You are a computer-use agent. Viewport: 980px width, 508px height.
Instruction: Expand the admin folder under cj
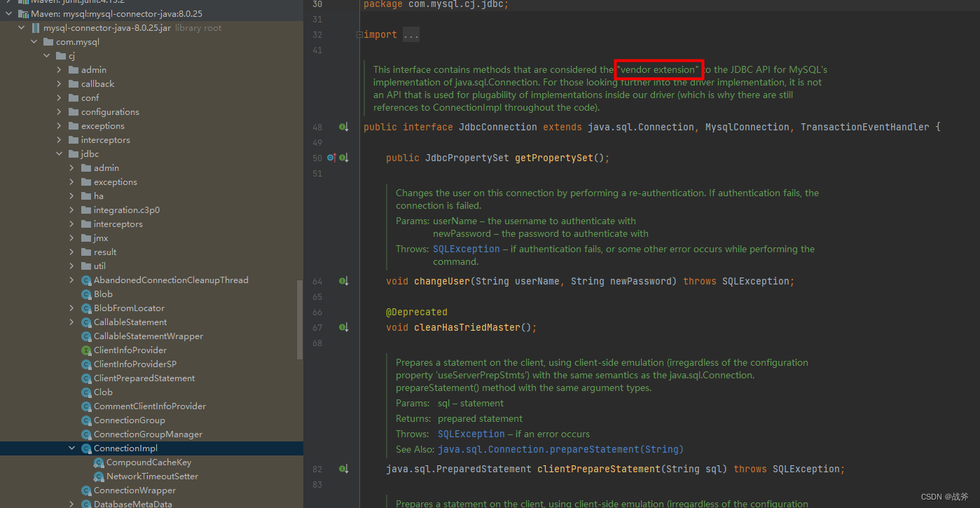click(x=60, y=70)
